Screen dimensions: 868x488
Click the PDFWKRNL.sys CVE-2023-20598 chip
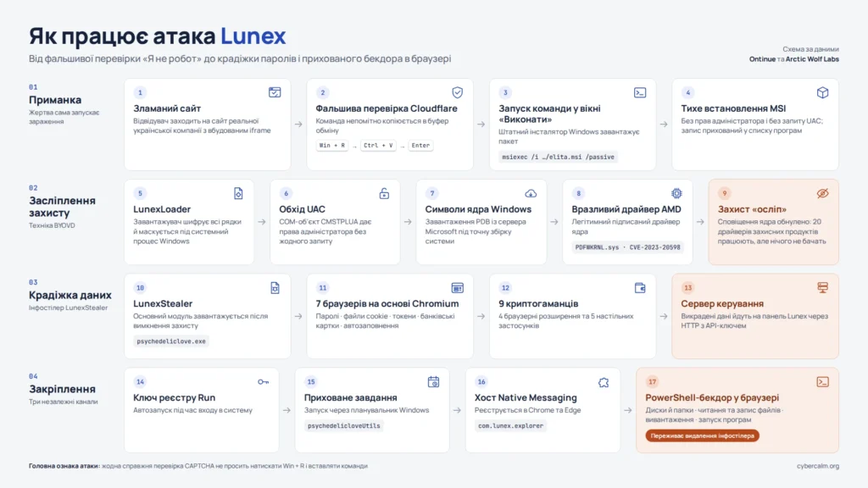tap(628, 247)
